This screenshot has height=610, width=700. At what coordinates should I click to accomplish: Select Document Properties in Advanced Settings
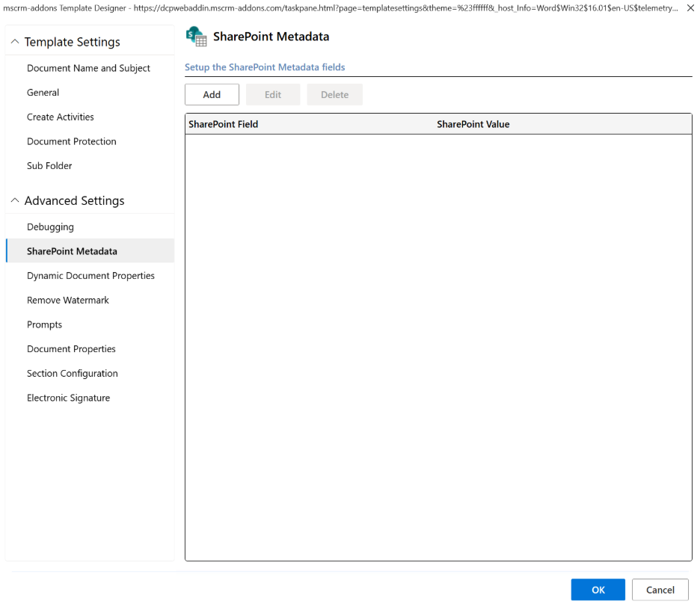71,349
